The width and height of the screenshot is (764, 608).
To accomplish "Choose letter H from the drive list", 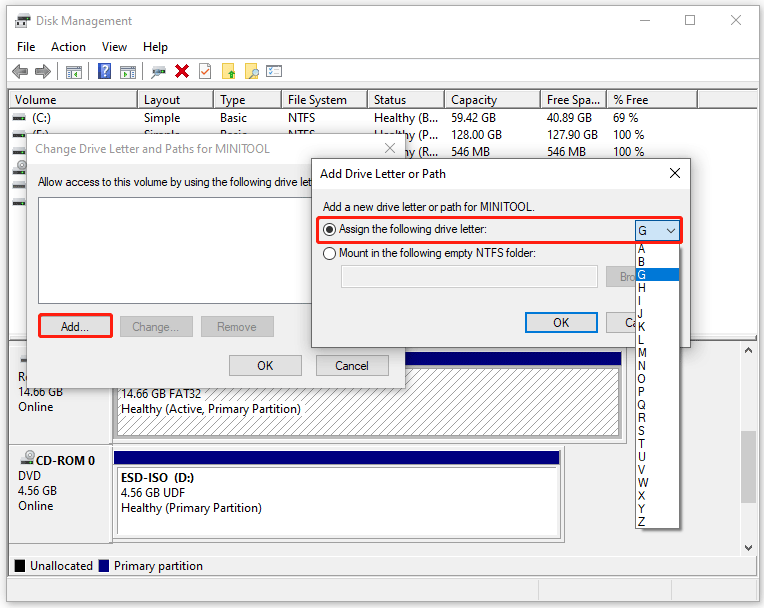I will click(x=642, y=288).
